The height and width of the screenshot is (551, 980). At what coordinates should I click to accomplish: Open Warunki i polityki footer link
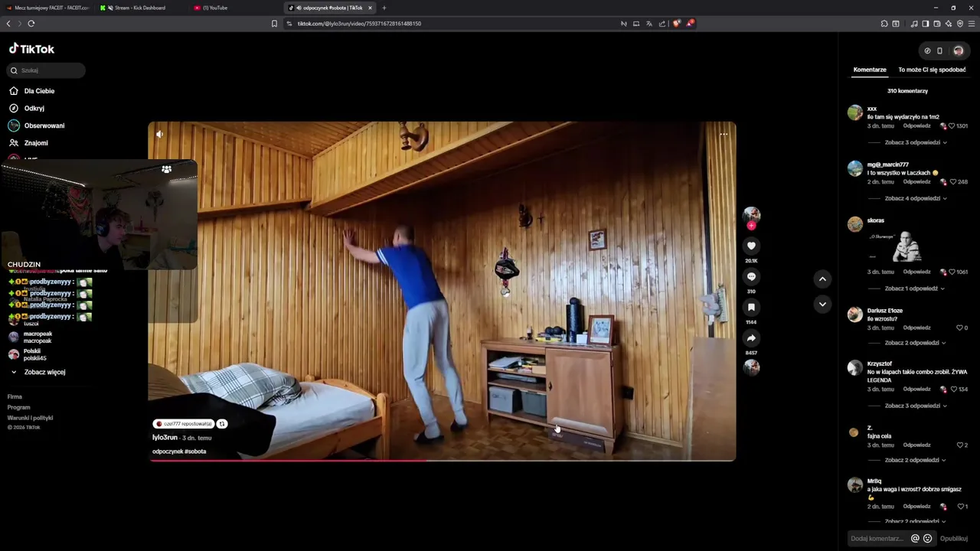coord(30,418)
